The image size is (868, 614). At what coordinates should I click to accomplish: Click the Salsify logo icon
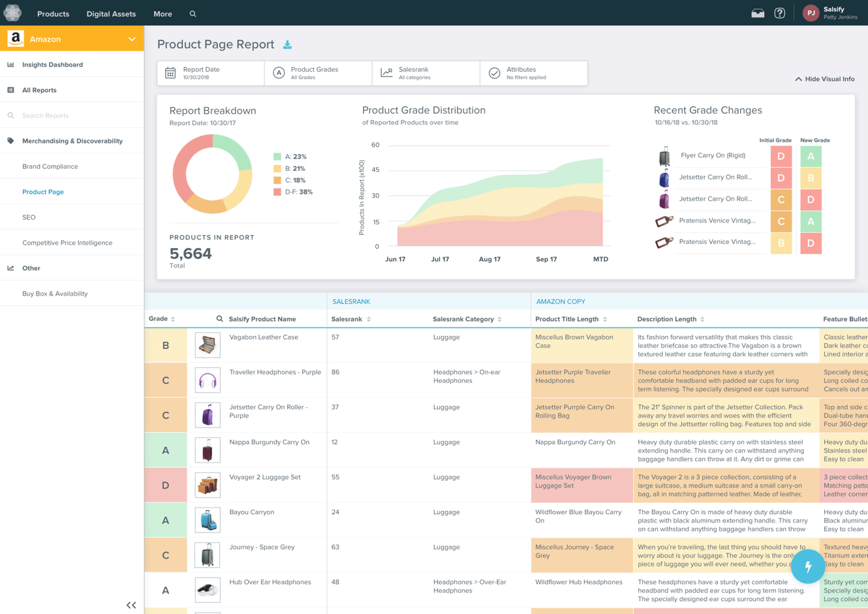[x=12, y=13]
